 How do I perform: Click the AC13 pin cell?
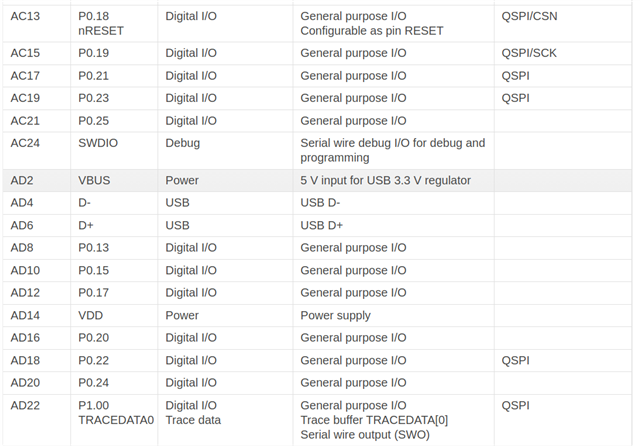26,17
